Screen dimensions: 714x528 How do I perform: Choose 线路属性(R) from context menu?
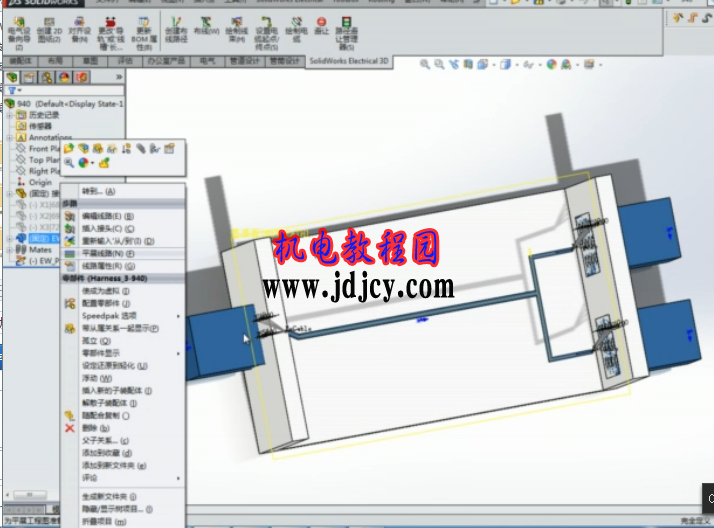coord(123,266)
